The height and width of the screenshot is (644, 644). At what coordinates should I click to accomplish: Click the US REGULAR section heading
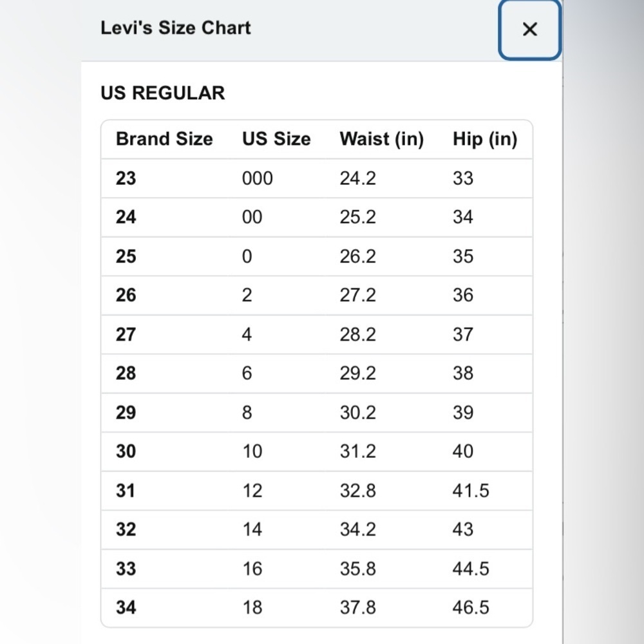pyautogui.click(x=163, y=93)
